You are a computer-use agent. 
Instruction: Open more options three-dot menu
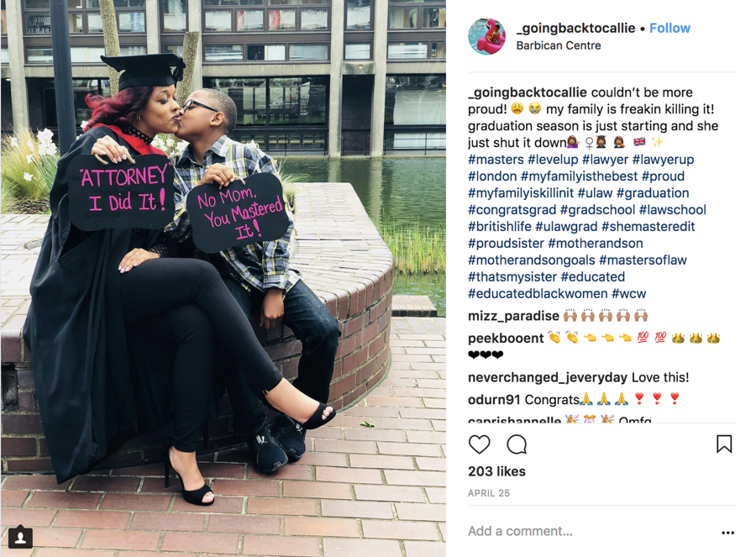point(727,533)
